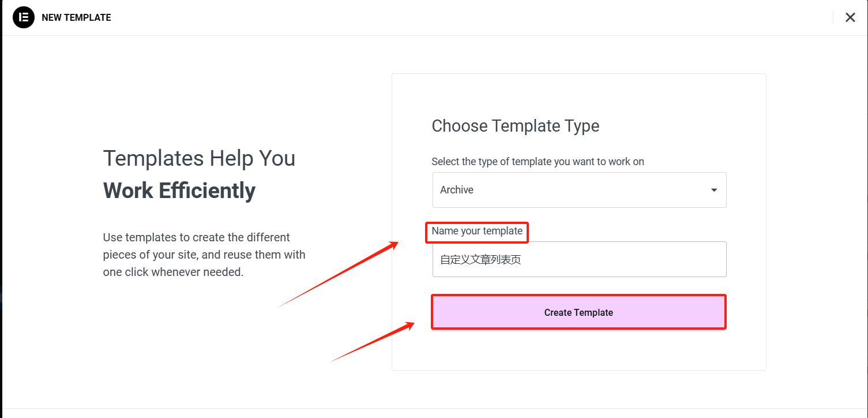
Task: Click the templates description paragraph
Action: 204,254
